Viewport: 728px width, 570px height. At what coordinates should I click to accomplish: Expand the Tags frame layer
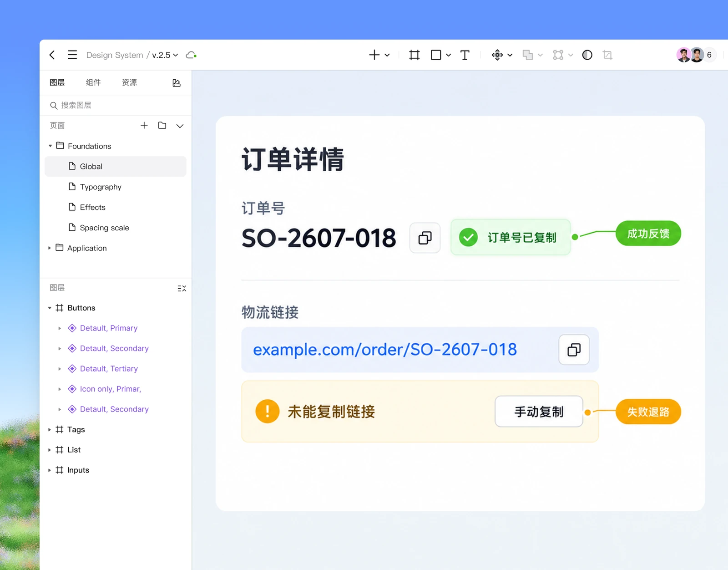50,430
